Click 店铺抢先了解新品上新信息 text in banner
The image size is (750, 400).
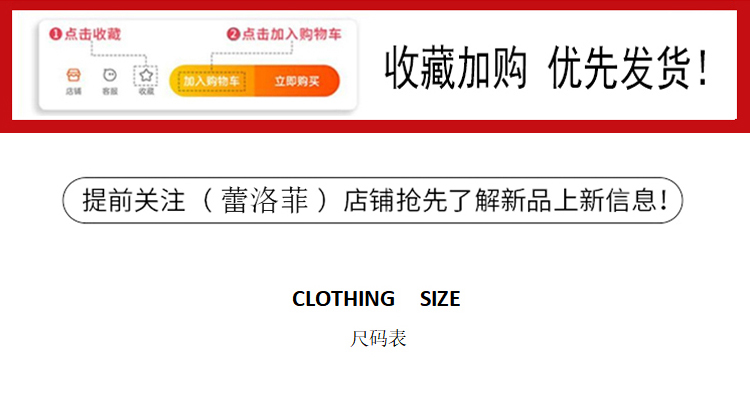coord(499,200)
